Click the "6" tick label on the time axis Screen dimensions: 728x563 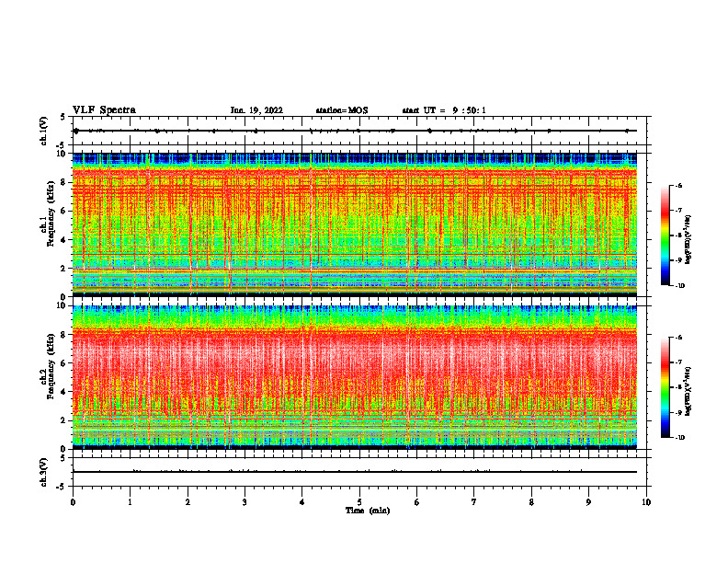[x=417, y=502]
